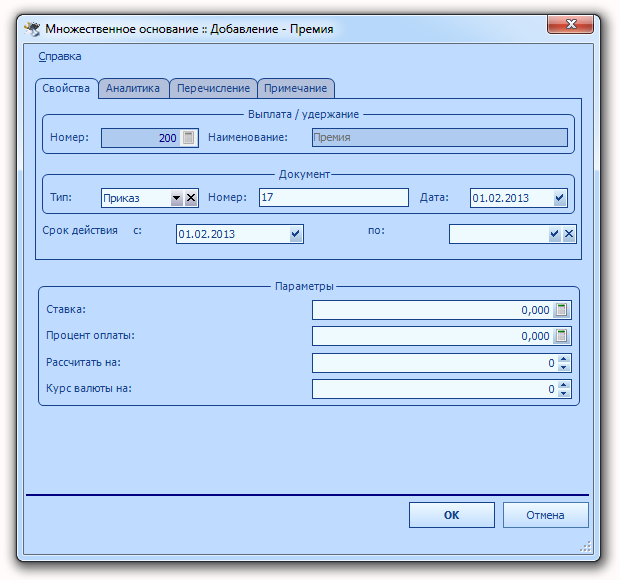620x580 pixels.
Task: Click the Дата field text 01.02.2013
Action: (501, 198)
